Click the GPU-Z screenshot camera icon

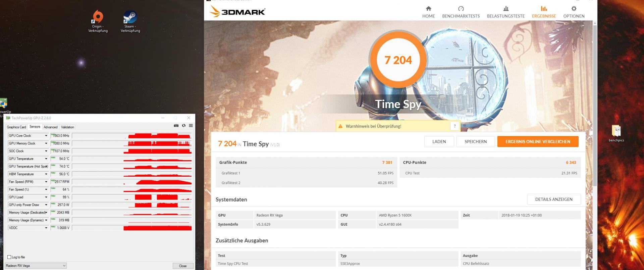(176, 126)
